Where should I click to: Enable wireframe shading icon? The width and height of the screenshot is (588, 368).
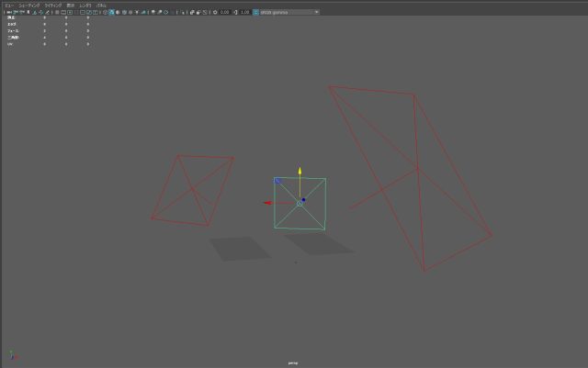(106, 12)
